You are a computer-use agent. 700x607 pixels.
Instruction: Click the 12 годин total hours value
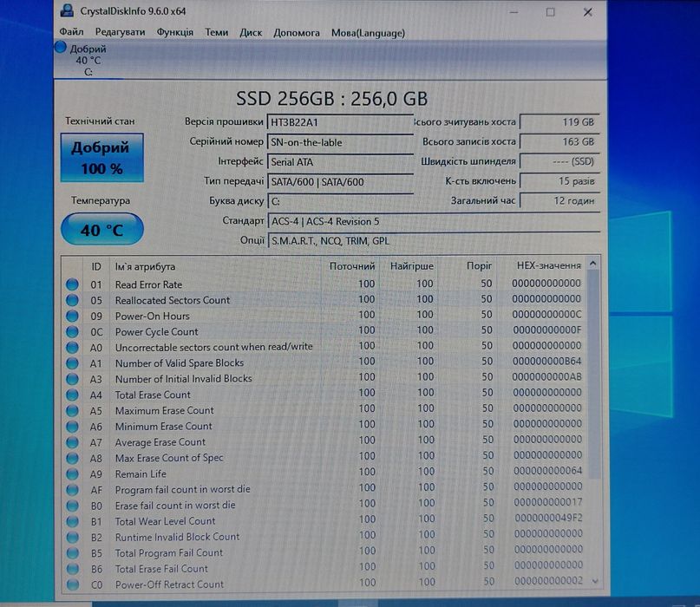point(559,200)
